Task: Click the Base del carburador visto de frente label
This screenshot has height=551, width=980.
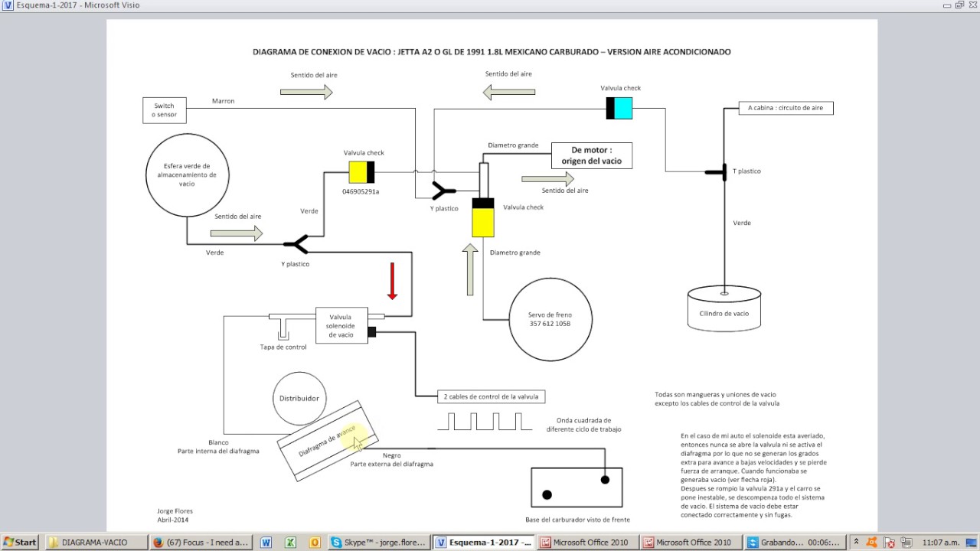Action: 578,520
